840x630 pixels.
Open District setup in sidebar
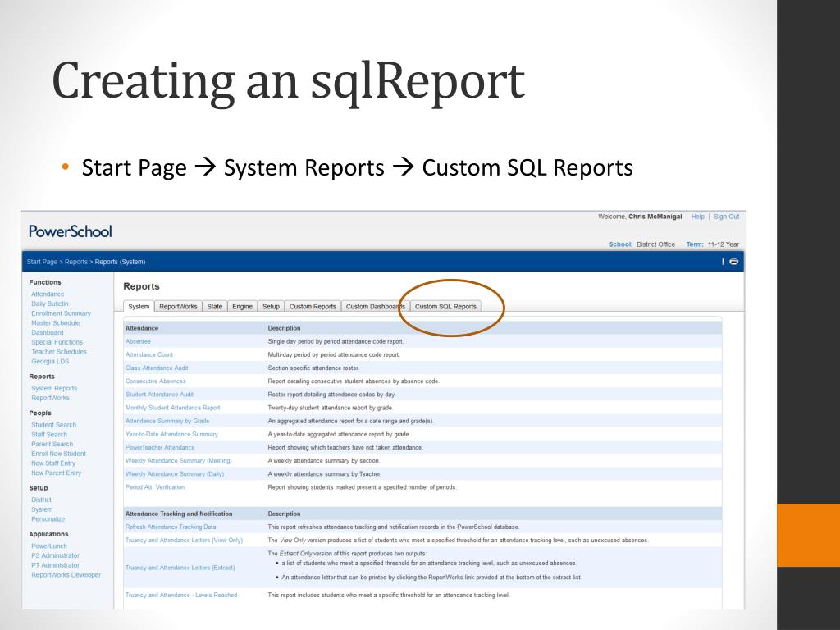coord(41,500)
